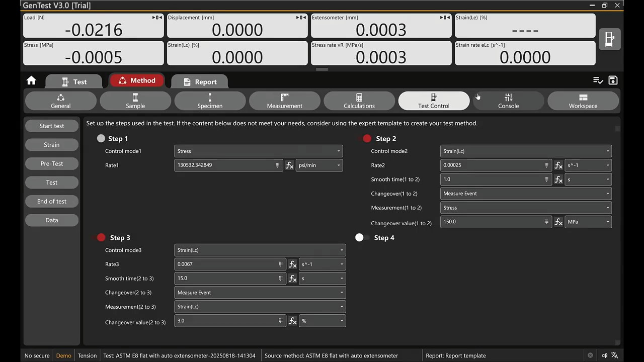Open the machine frame icon at top right
This screenshot has height=362, width=644.
tap(609, 39)
